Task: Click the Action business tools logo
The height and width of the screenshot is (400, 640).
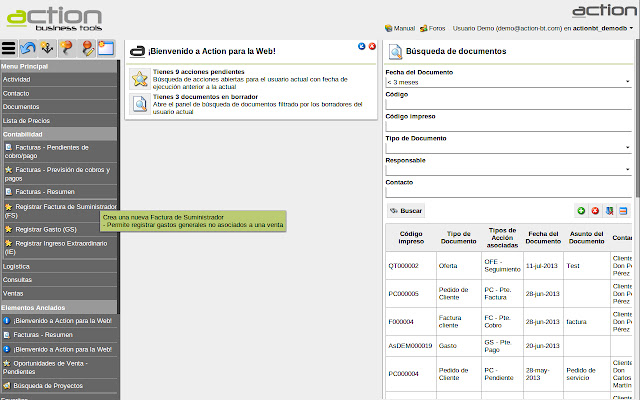Action: coord(54,18)
